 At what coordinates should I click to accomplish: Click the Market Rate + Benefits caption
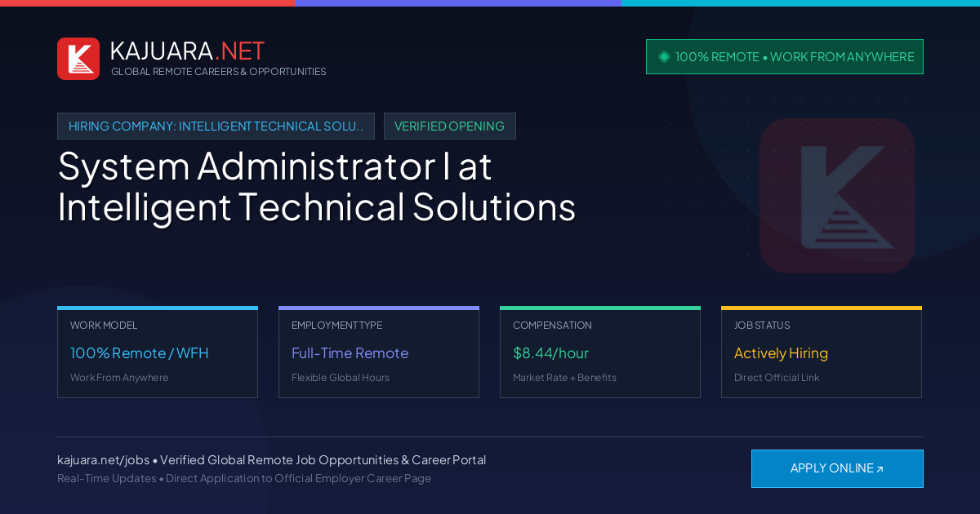point(564,378)
